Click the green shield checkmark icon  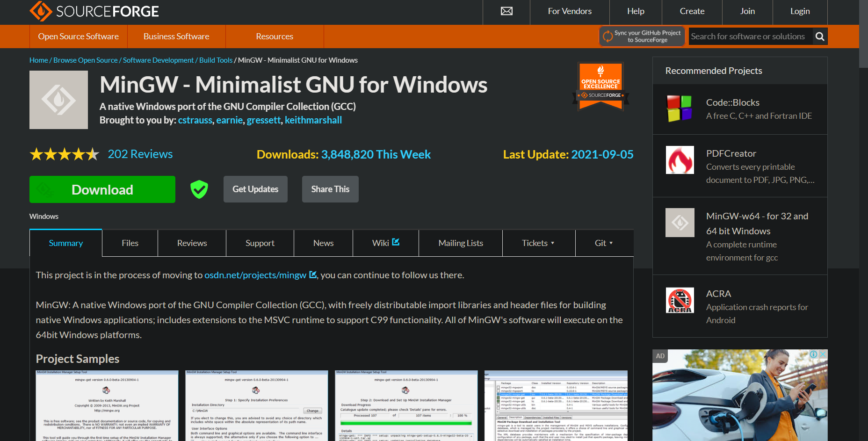click(x=199, y=189)
